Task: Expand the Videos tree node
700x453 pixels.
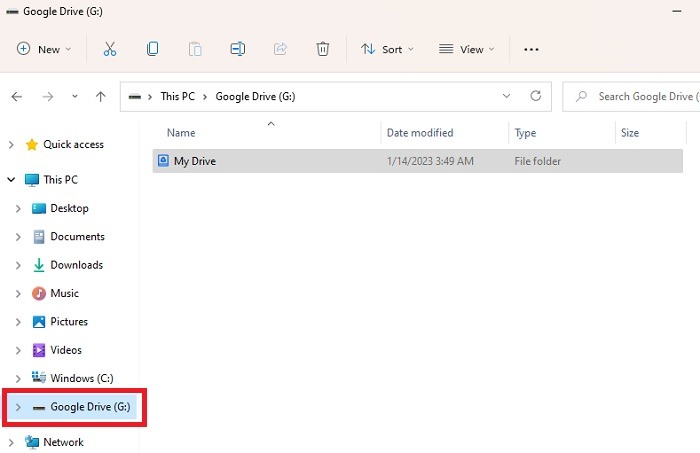Action: point(18,350)
